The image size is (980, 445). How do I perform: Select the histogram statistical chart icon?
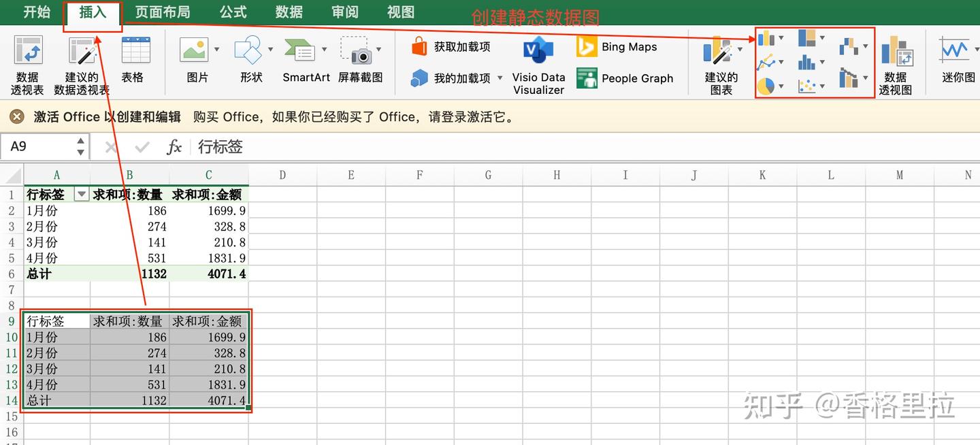[x=807, y=63]
